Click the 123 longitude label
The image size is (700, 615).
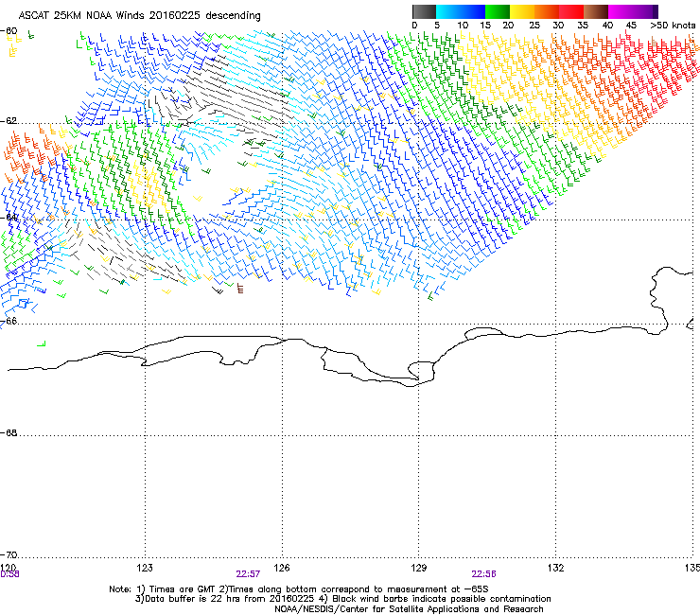click(145, 568)
